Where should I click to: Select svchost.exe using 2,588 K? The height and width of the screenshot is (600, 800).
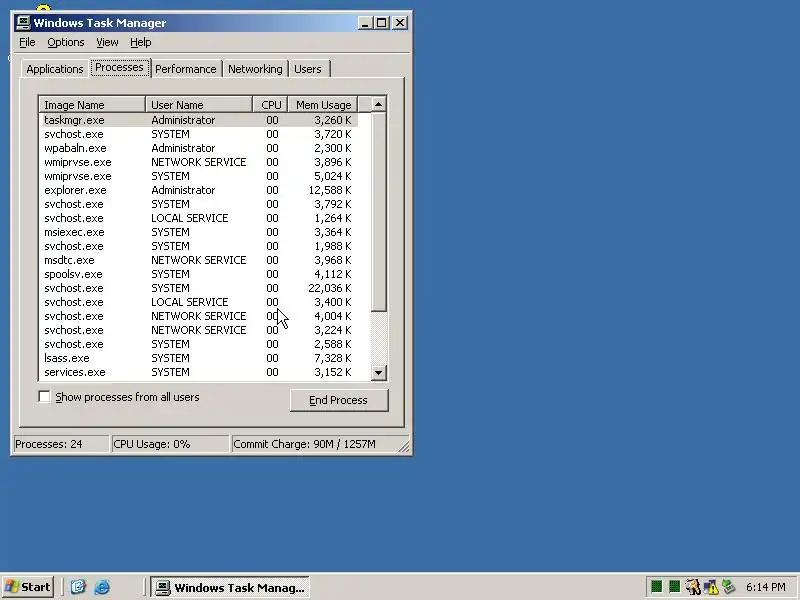tap(198, 344)
